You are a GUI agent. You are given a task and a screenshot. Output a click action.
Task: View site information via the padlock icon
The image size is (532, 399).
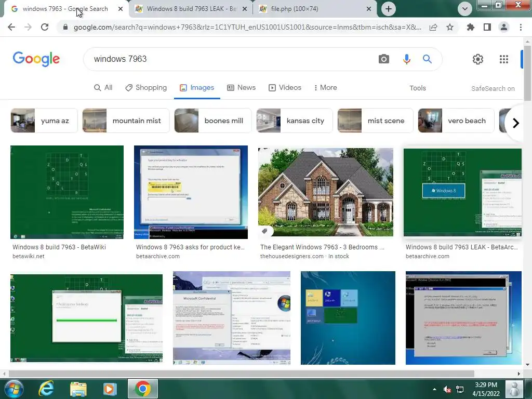coord(65,27)
